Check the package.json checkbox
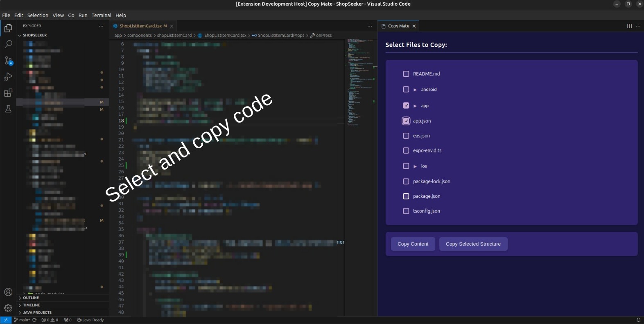 pos(406,196)
